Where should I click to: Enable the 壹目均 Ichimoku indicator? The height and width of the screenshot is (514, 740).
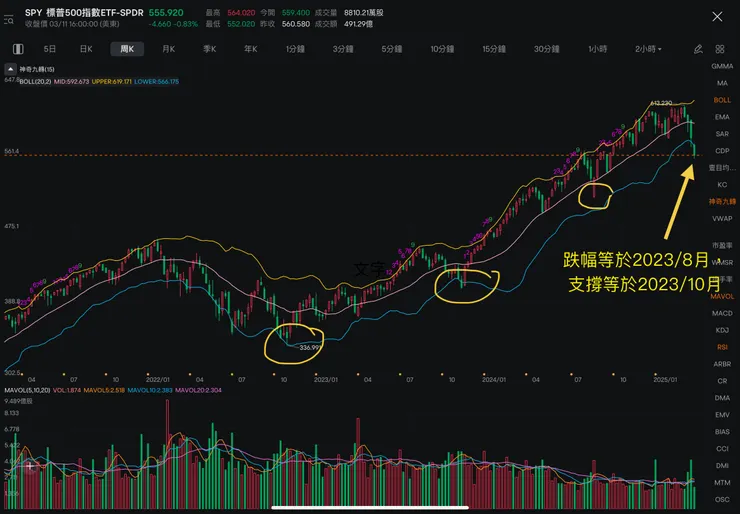(x=722, y=168)
